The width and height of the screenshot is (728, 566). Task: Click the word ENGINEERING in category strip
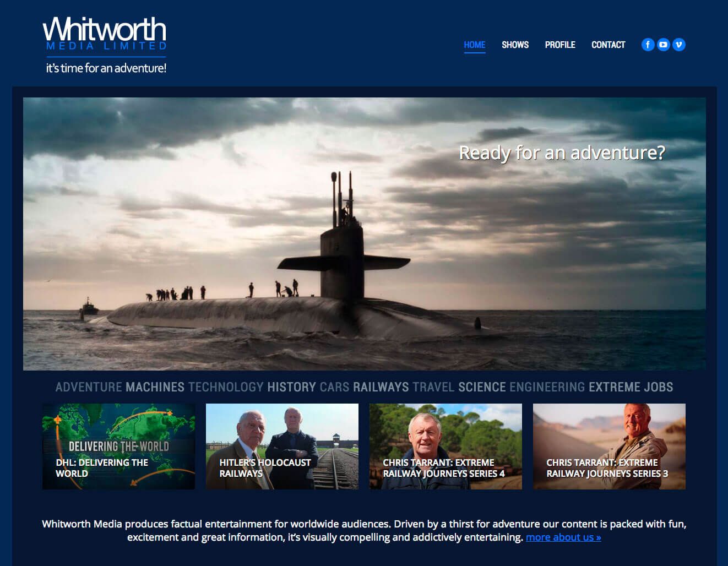[547, 387]
